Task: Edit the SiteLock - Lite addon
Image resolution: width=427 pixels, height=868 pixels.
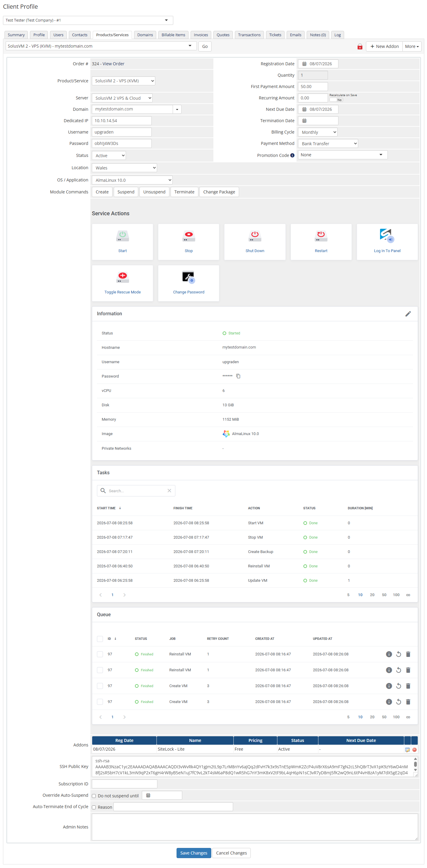Action: (407, 749)
